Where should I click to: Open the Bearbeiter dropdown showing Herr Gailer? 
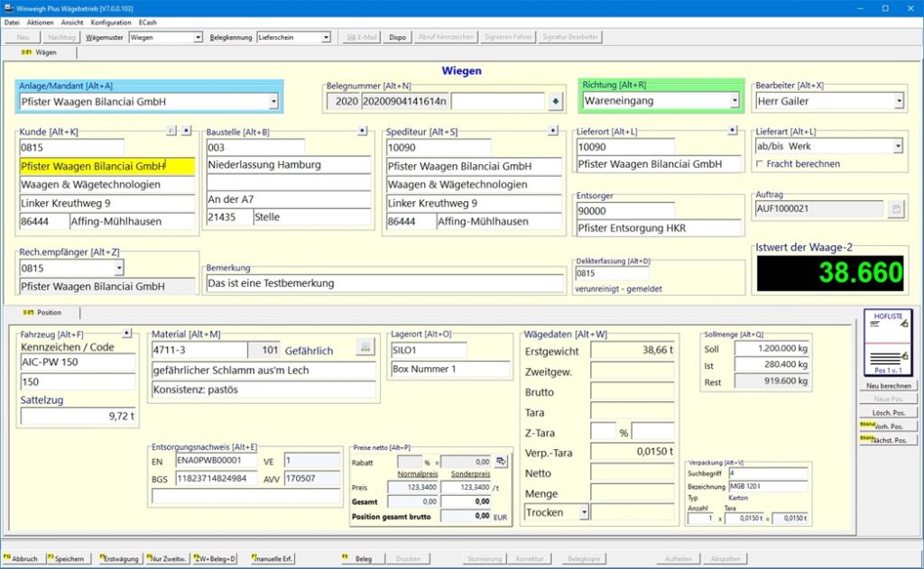pos(899,101)
